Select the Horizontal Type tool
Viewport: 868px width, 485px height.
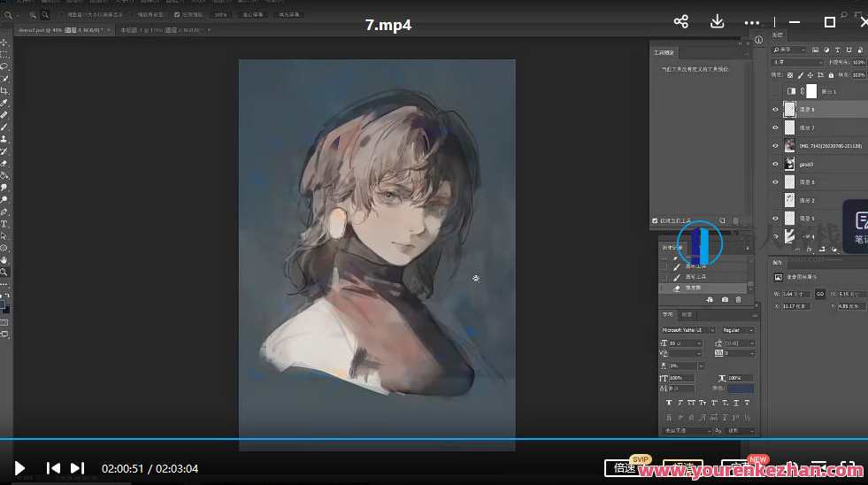[4, 225]
